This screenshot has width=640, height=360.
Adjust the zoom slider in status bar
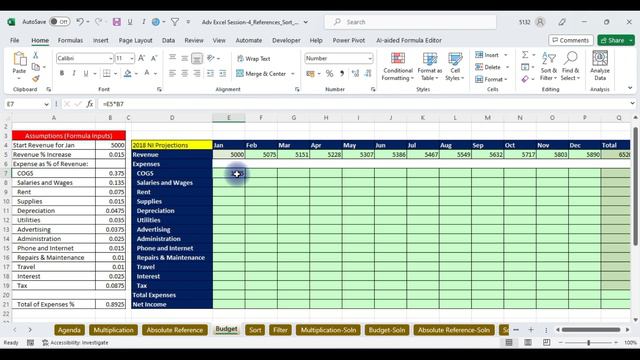[x=589, y=342]
